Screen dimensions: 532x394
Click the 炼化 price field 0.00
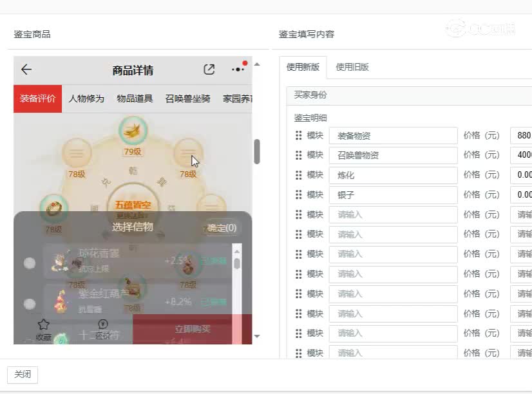coord(521,175)
